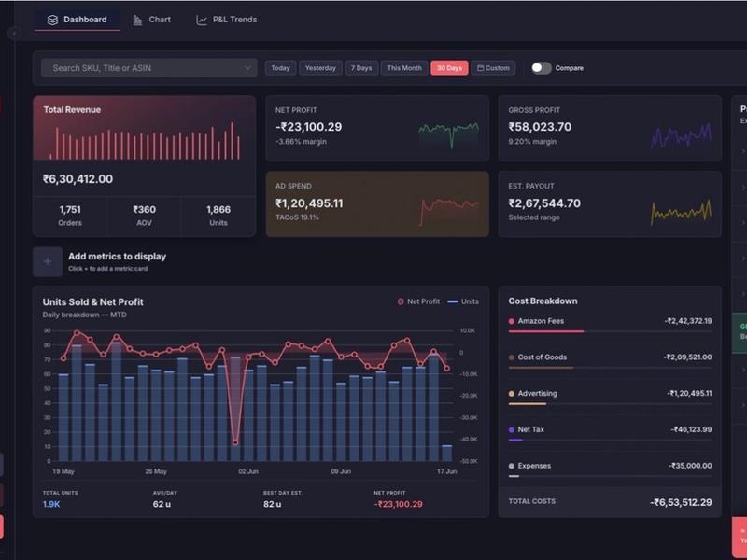Collapse the sidebar with the arrow button

pyautogui.click(x=14, y=34)
